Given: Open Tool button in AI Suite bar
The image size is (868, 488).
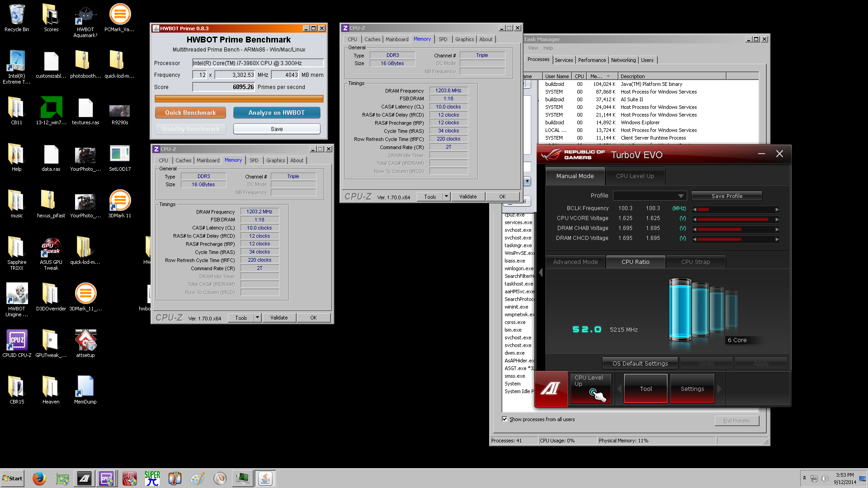Looking at the screenshot, I should (x=646, y=389).
